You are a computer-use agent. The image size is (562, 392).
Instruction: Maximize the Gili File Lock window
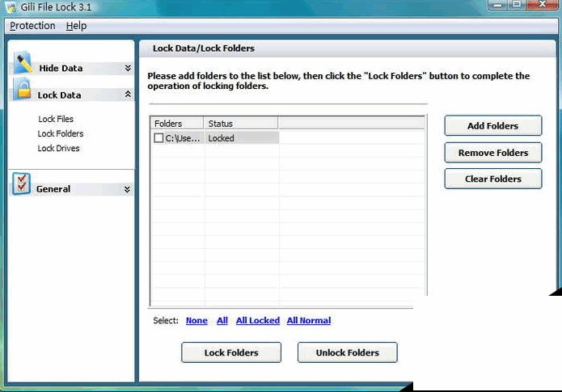pos(517,5)
